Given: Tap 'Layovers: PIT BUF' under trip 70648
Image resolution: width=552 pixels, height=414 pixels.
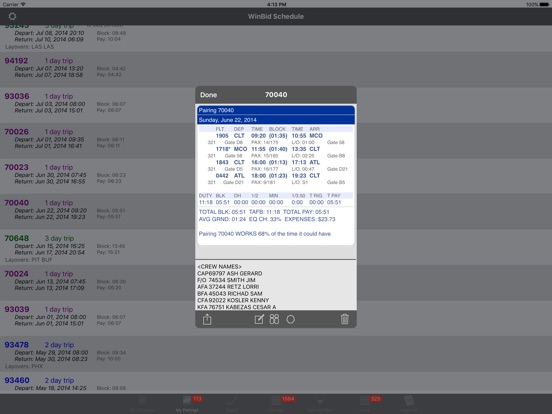Looking at the screenshot, I should (x=29, y=260).
